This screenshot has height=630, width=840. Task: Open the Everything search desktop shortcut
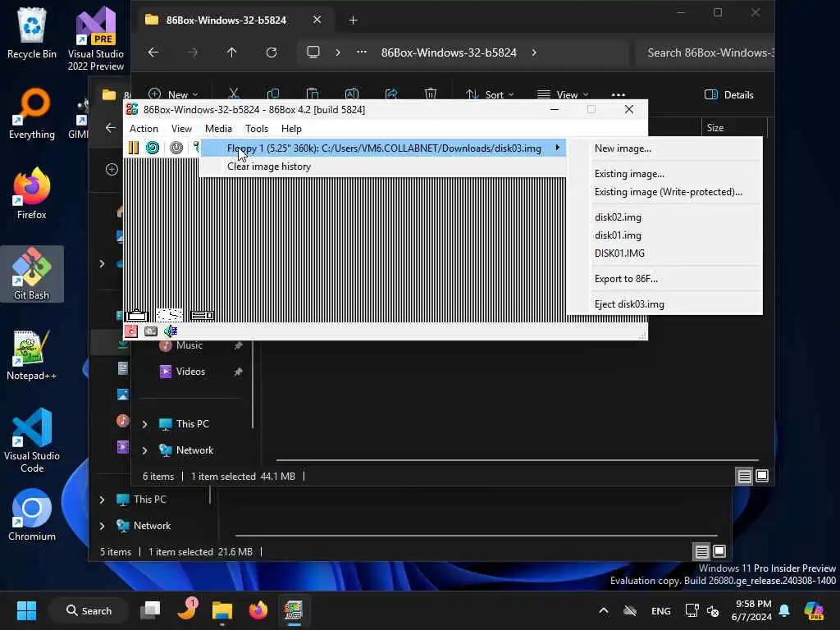[x=32, y=113]
